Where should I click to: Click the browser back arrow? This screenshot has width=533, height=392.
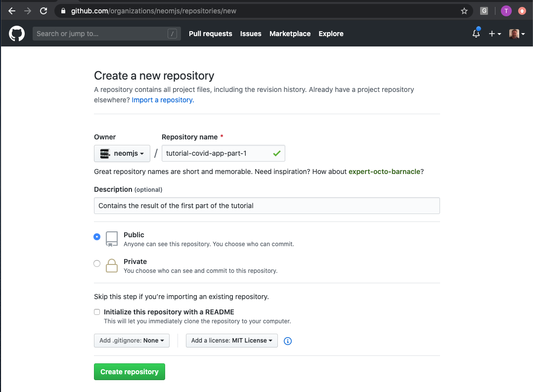click(x=11, y=10)
